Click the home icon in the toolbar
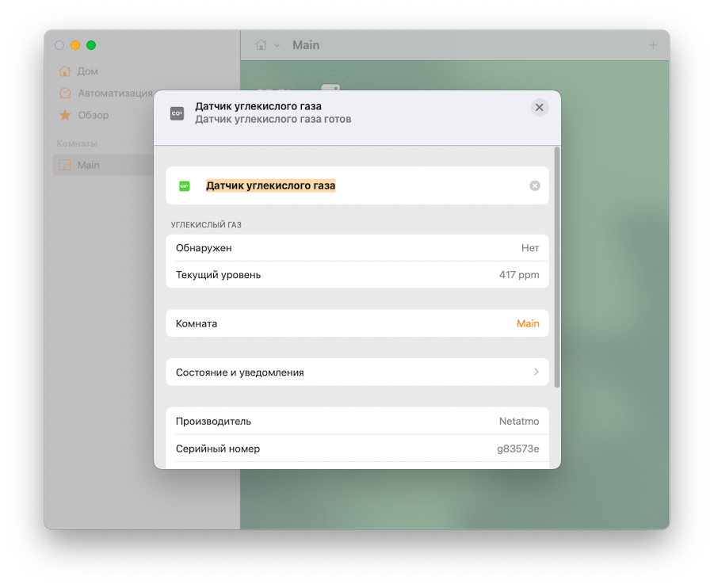Screen dimensions: 714x588 [x=261, y=45]
